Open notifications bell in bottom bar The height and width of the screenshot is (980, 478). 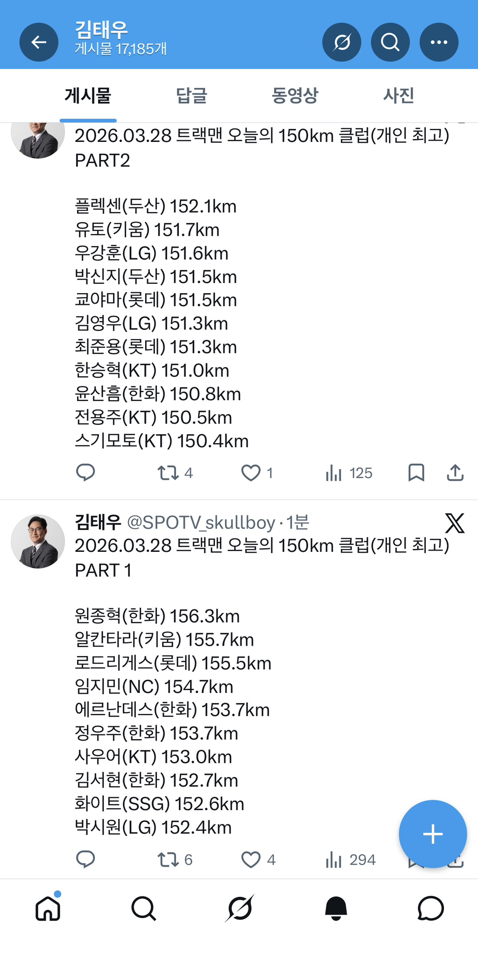pos(336,909)
